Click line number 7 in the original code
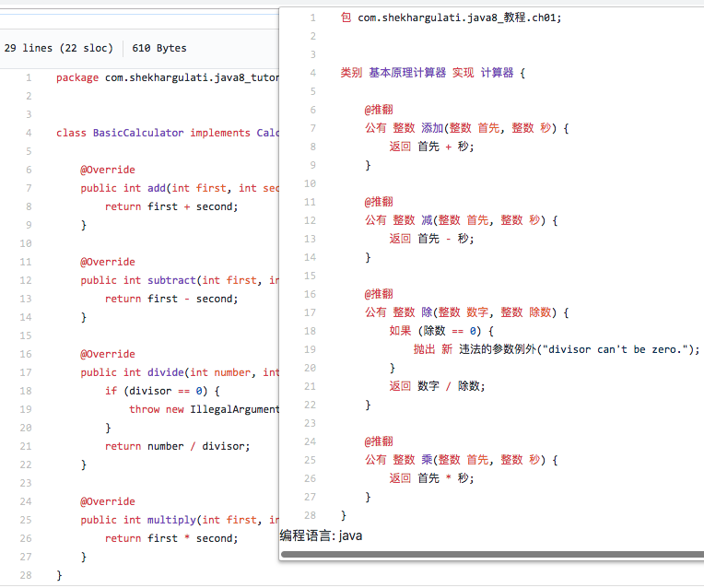The height and width of the screenshot is (588, 704). point(29,188)
